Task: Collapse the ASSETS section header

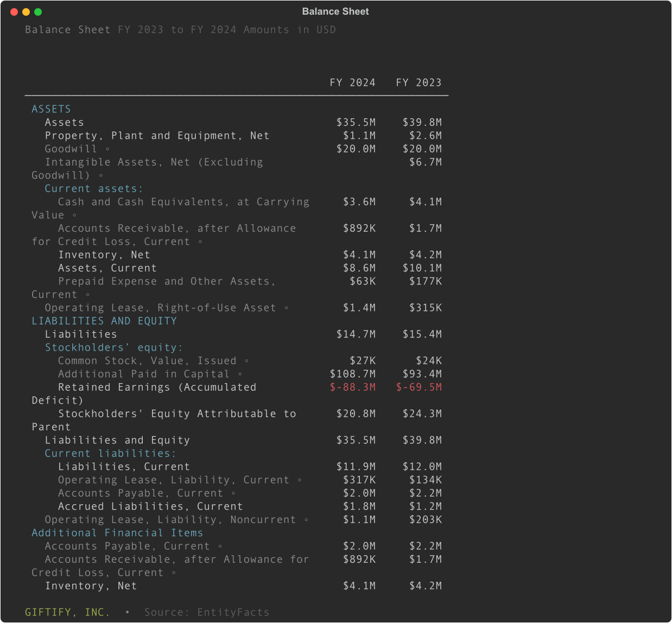Action: (x=51, y=109)
